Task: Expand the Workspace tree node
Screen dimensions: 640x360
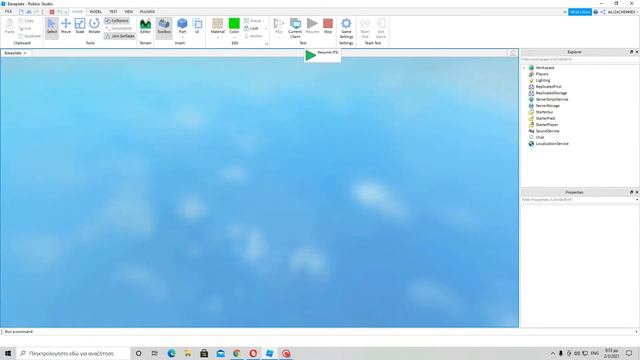Action: (524, 68)
